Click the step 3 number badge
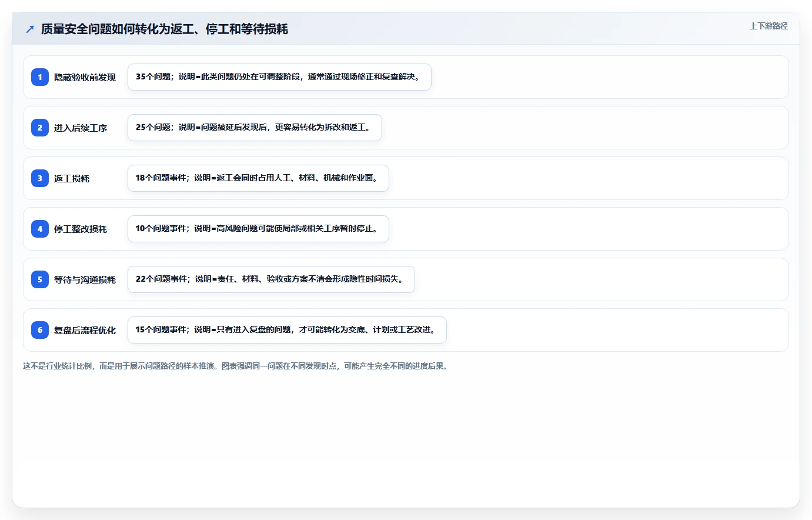812x520 pixels. point(40,178)
